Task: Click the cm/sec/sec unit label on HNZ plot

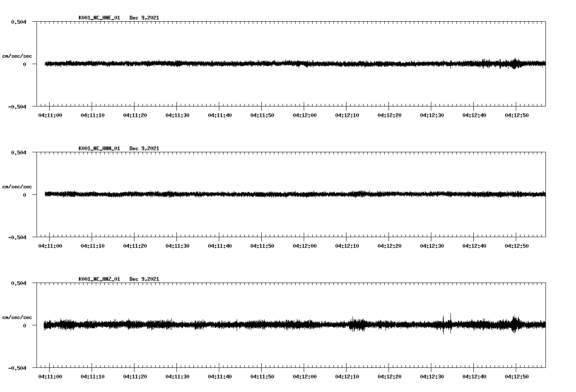Action: (17, 317)
